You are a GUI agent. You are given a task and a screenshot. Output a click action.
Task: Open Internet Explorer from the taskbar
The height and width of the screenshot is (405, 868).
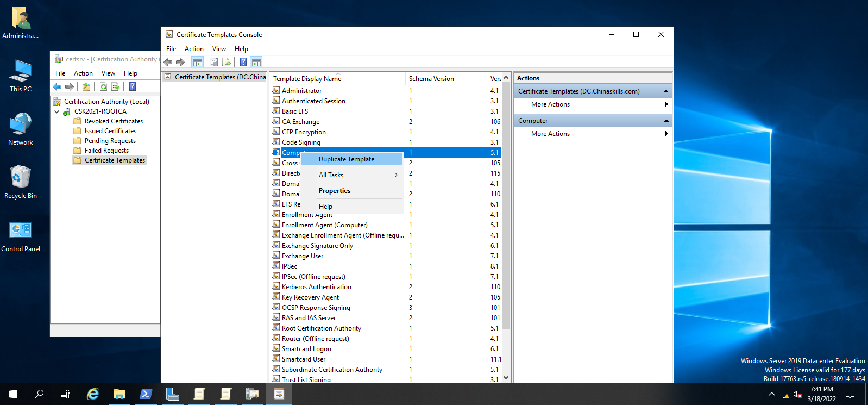coord(93,394)
